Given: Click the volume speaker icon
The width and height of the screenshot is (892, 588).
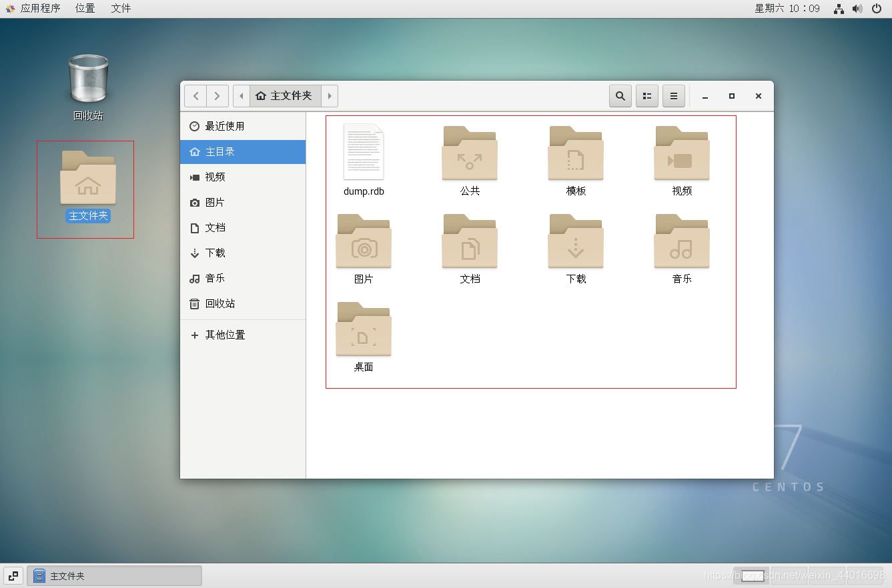Looking at the screenshot, I should 857,9.
